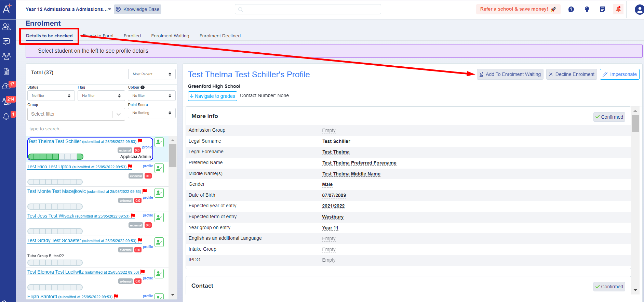Click green user icon for Test Monte Test Macejkovic
The image size is (644, 302).
click(x=159, y=193)
